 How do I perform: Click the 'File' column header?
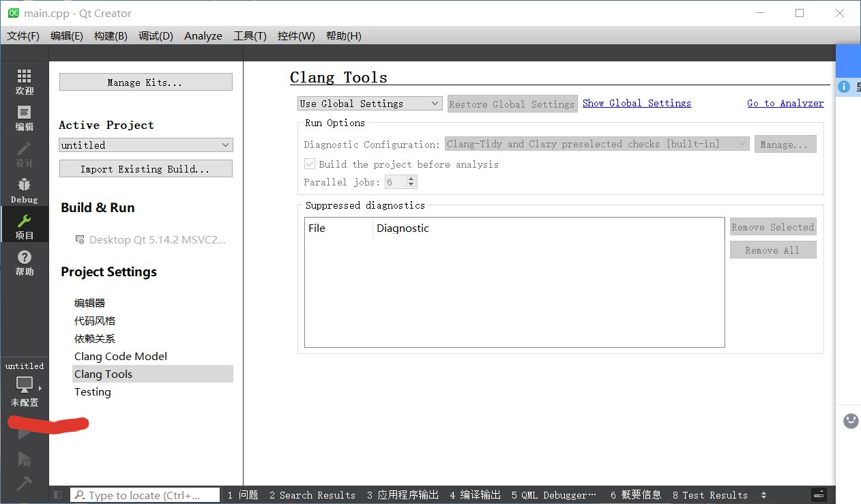(338, 228)
